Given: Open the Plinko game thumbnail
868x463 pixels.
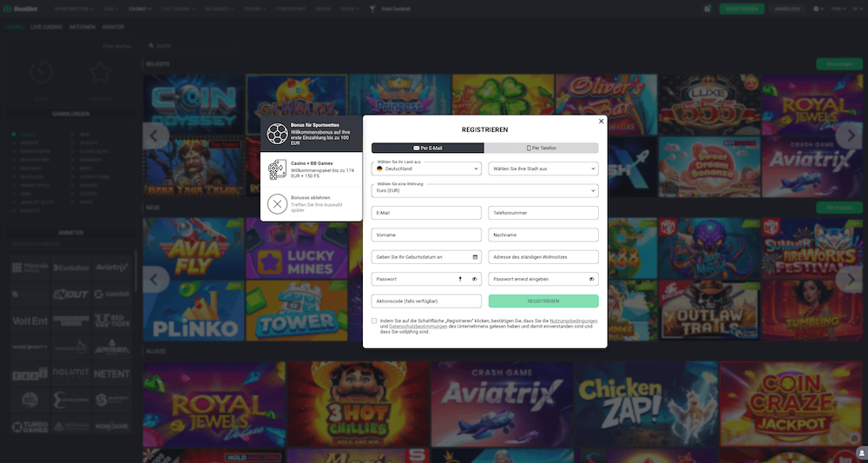Looking at the screenshot, I should pos(194,311).
